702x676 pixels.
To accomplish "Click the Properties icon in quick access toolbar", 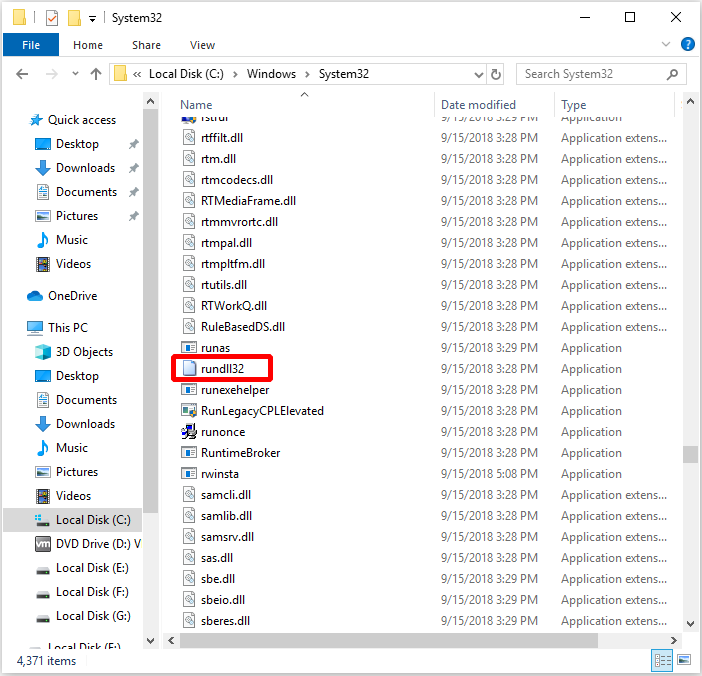I will 51,18.
